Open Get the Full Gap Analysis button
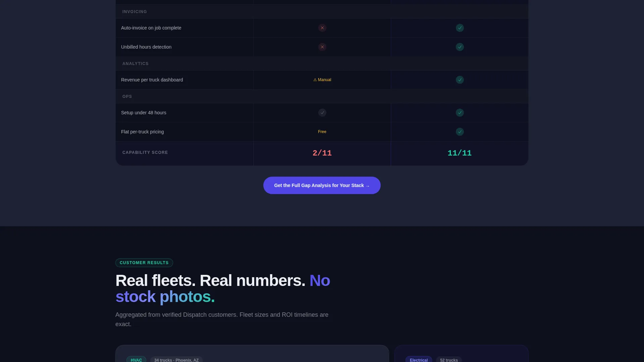Viewport: 644px width, 362px height. tap(322, 185)
